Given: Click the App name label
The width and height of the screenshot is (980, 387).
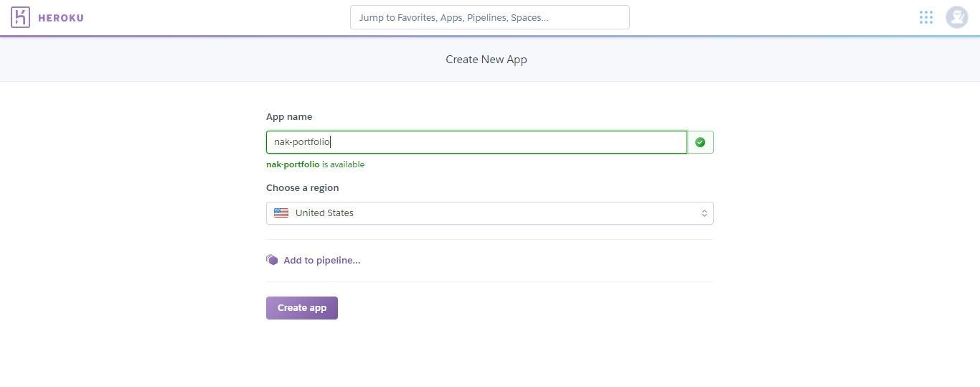Looking at the screenshot, I should pyautogui.click(x=289, y=116).
